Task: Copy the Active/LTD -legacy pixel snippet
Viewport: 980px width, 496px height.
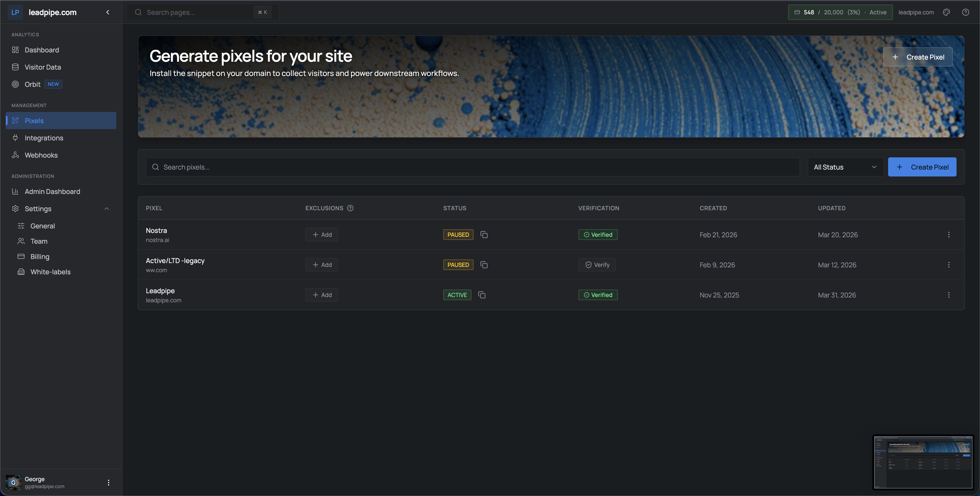Action: (x=484, y=265)
